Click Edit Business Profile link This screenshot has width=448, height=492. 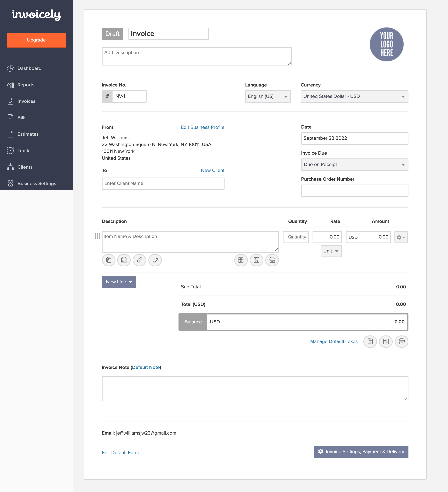202,127
